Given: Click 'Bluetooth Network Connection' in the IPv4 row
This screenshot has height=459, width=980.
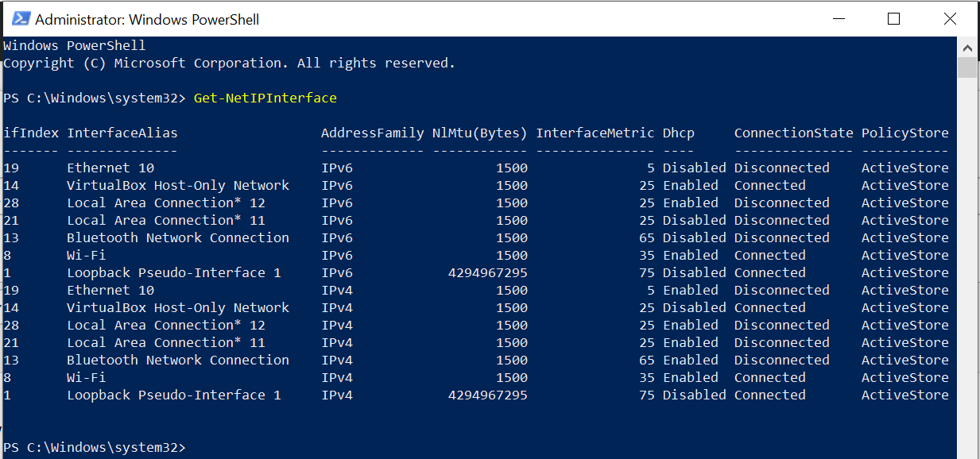Looking at the screenshot, I should pyautogui.click(x=177, y=361).
